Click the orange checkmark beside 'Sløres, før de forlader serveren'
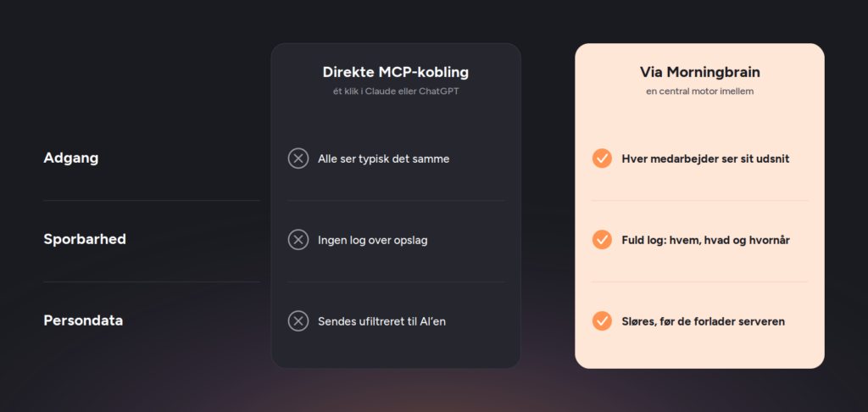This screenshot has height=412, width=868. pyautogui.click(x=602, y=320)
